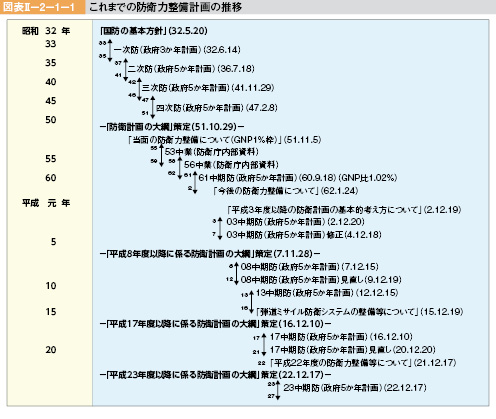
Task: Click 17中期防 見直し(20.12.20) entry
Action: 353,350
